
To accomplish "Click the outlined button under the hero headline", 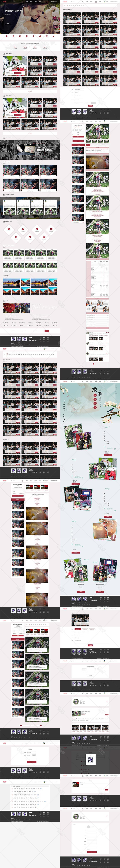I will point(8,24).
